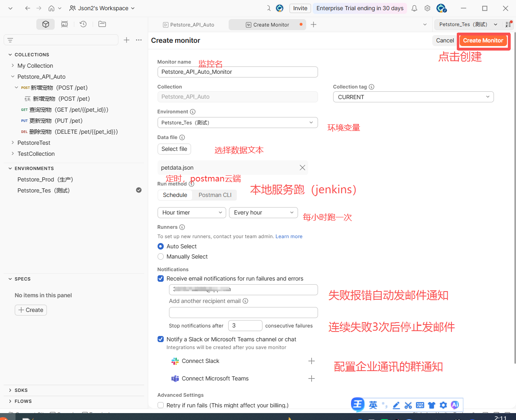Open the Collection tag CURRENT dropdown

tap(413, 97)
